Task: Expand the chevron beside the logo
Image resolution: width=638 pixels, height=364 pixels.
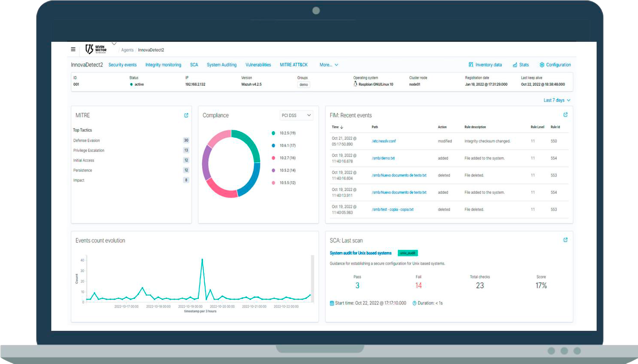Action: pos(114,44)
